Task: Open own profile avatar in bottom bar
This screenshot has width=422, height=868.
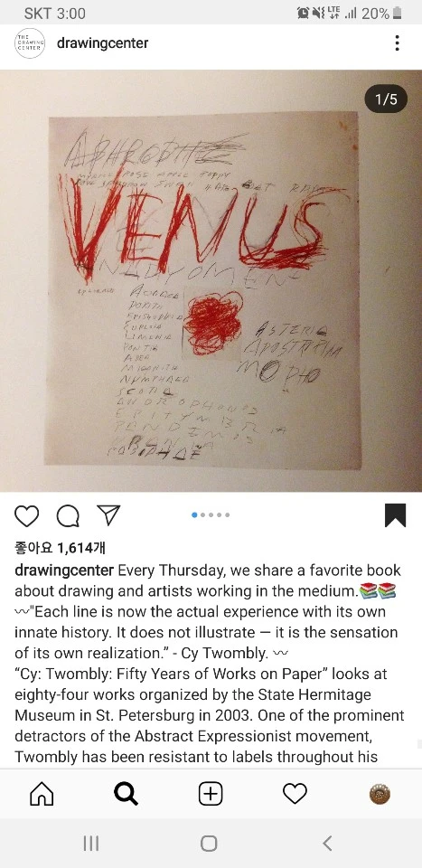Action: (380, 795)
